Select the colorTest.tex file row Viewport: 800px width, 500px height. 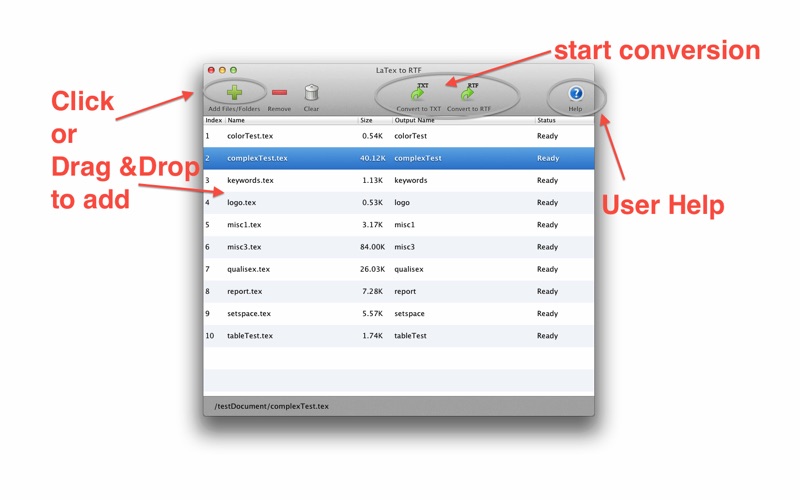(x=398, y=136)
